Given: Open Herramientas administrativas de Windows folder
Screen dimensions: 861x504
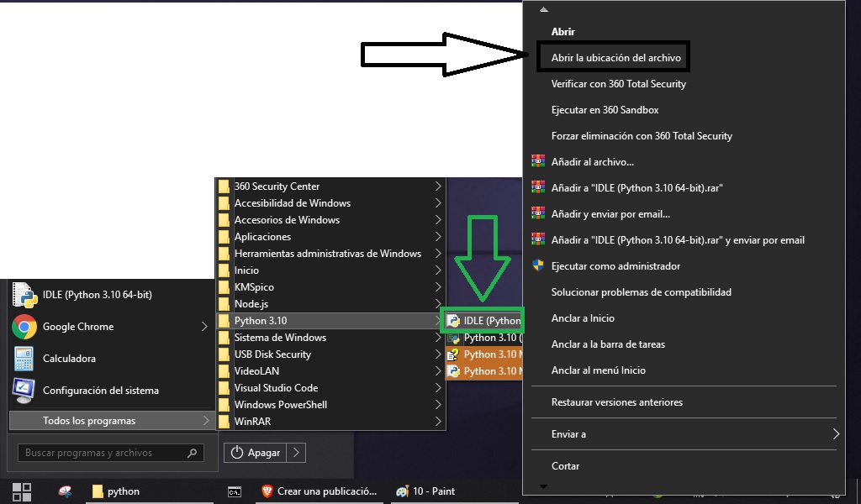Looking at the screenshot, I should 330,254.
